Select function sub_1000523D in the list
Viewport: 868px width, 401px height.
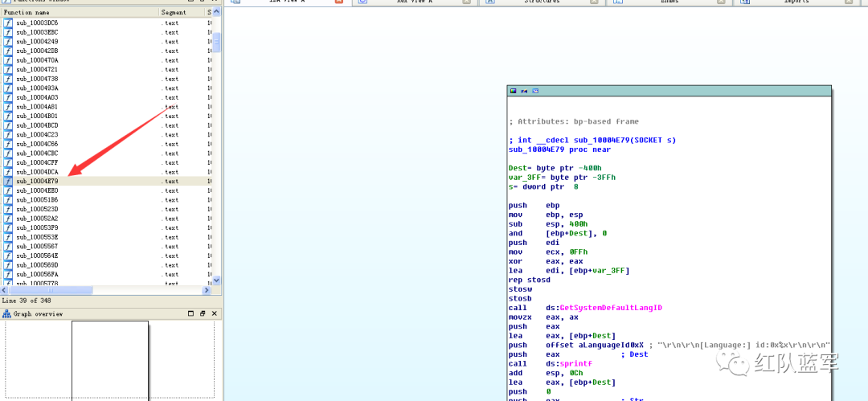(x=106, y=210)
